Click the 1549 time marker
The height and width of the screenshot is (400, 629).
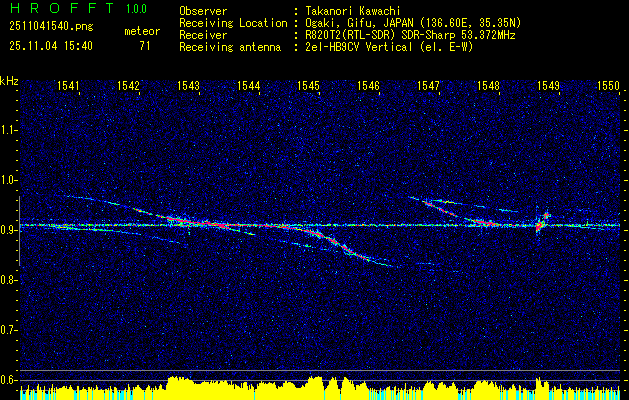(x=548, y=85)
